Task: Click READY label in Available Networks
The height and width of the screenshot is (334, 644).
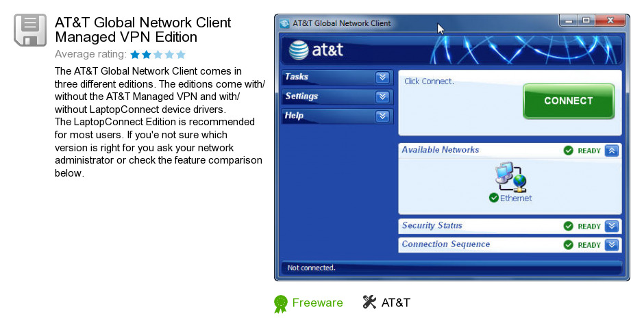Action: (x=589, y=151)
